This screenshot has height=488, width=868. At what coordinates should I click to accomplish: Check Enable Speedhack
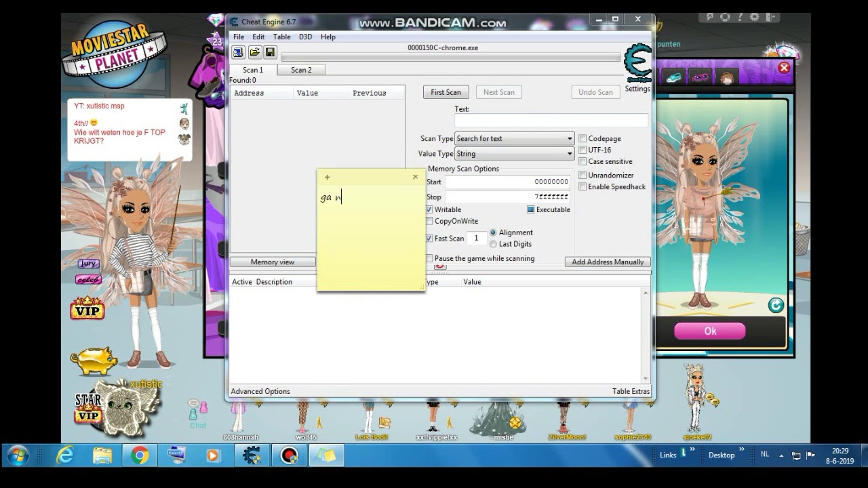tap(583, 186)
